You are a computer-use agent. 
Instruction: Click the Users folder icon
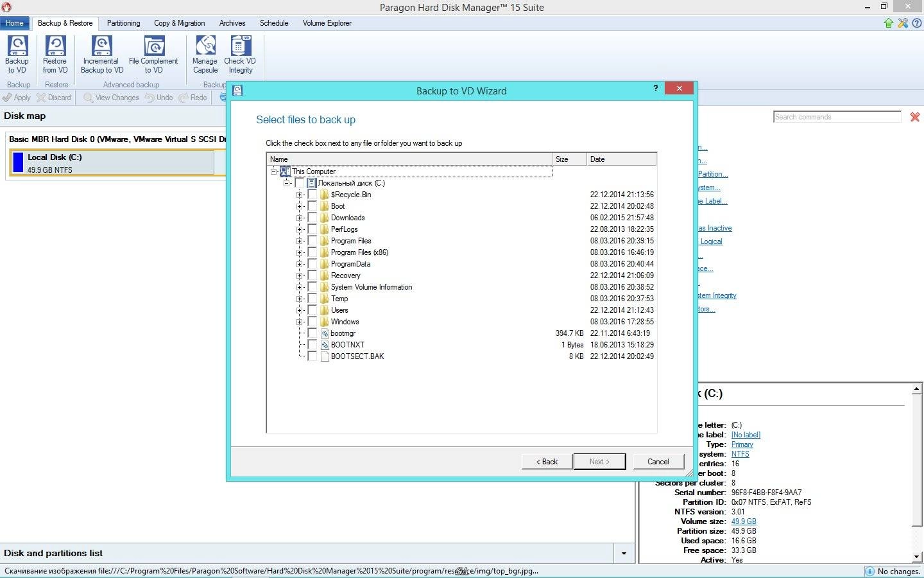(325, 310)
